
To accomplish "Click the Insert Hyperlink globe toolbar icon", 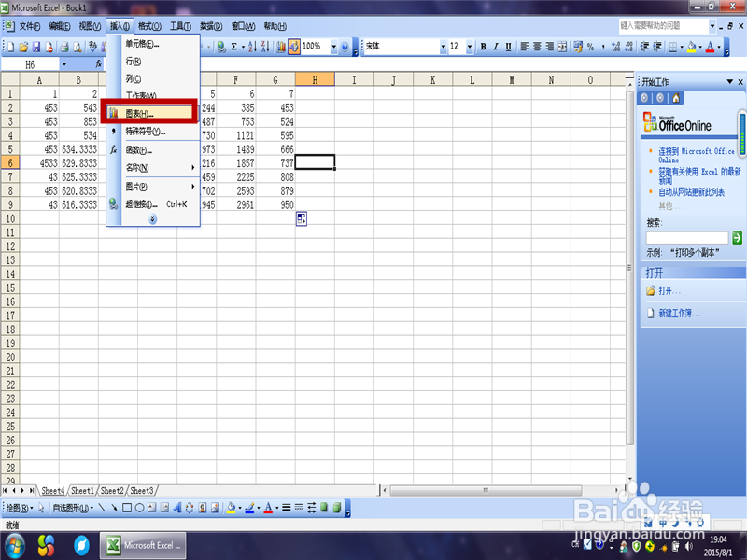I will tap(221, 47).
